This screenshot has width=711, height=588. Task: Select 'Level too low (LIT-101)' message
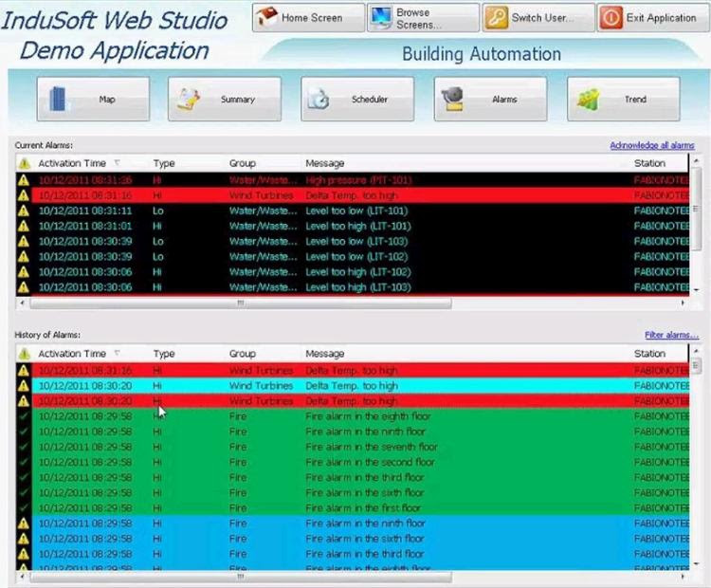356,211
